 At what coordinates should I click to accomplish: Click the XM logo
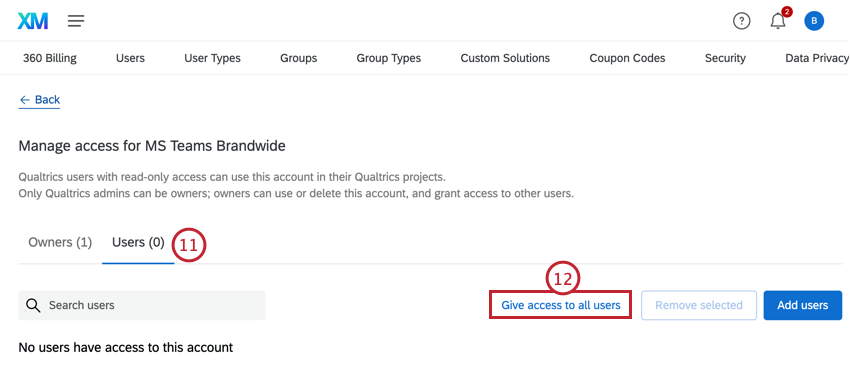click(33, 21)
